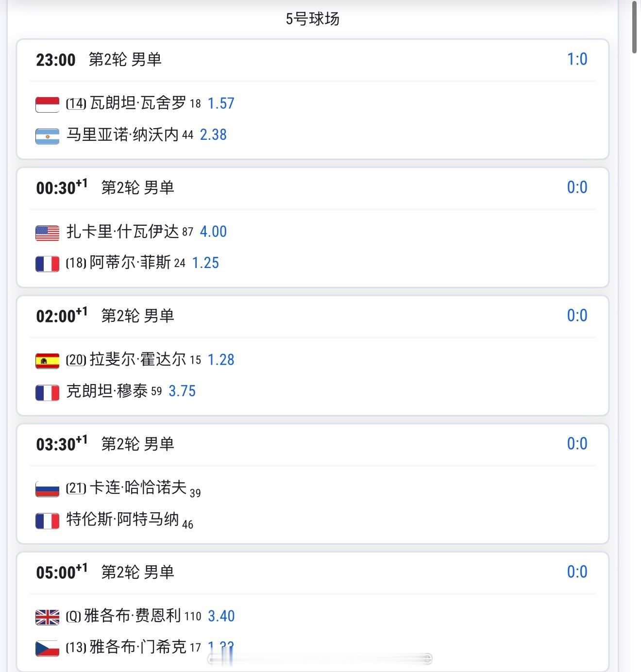
Task: Click the France flag beside 阿蒂尔·菲斯
Action: (48, 264)
